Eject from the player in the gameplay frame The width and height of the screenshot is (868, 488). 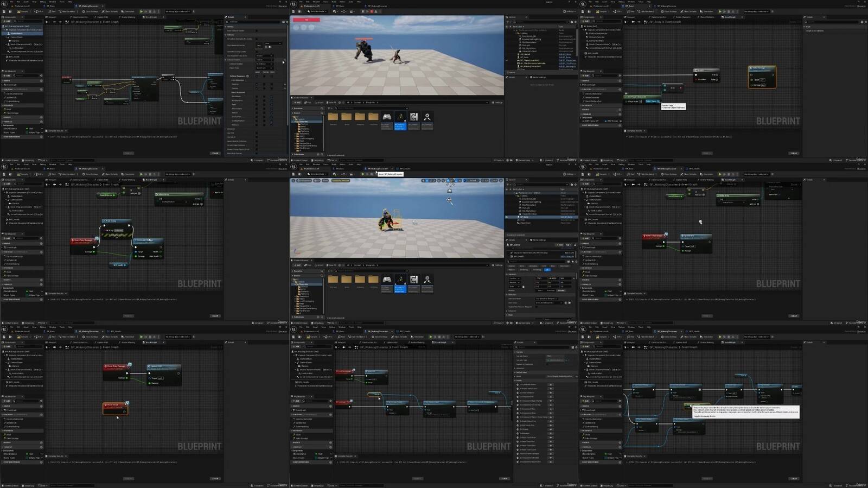pyautogui.click(x=375, y=11)
